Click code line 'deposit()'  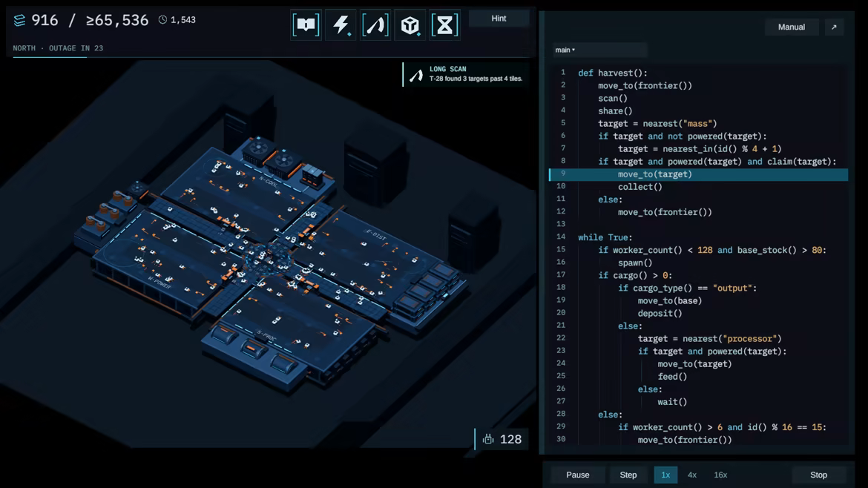(660, 314)
